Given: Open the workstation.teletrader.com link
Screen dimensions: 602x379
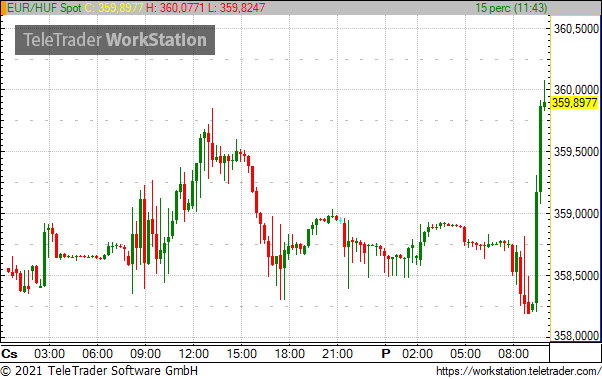Looking at the screenshot, I should tap(518, 371).
